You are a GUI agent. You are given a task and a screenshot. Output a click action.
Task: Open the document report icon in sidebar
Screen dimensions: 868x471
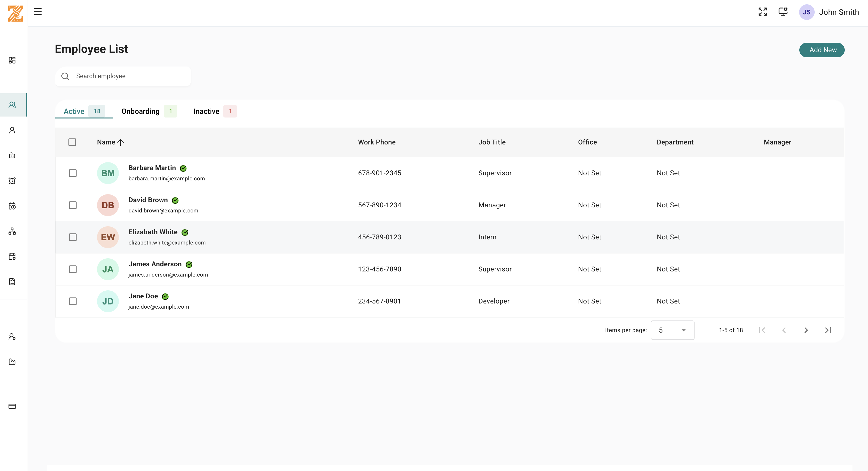coord(12,282)
